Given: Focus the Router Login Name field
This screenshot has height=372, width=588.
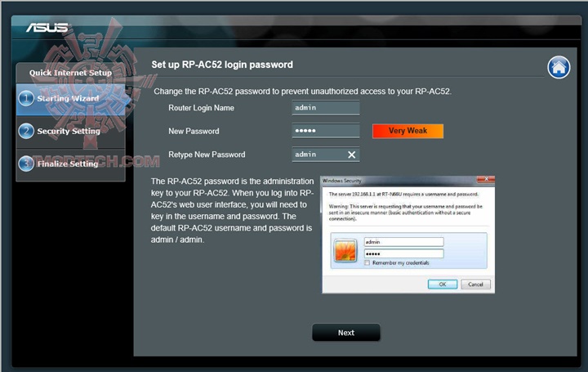Looking at the screenshot, I should click(326, 108).
